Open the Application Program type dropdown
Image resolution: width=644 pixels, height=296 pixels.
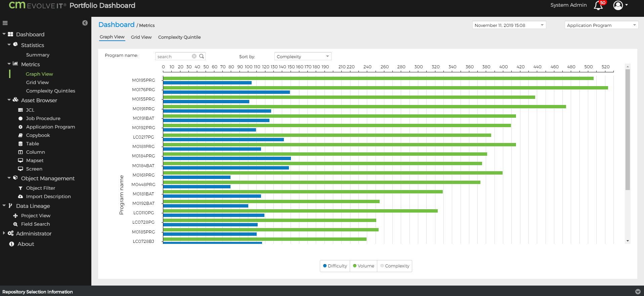(601, 25)
